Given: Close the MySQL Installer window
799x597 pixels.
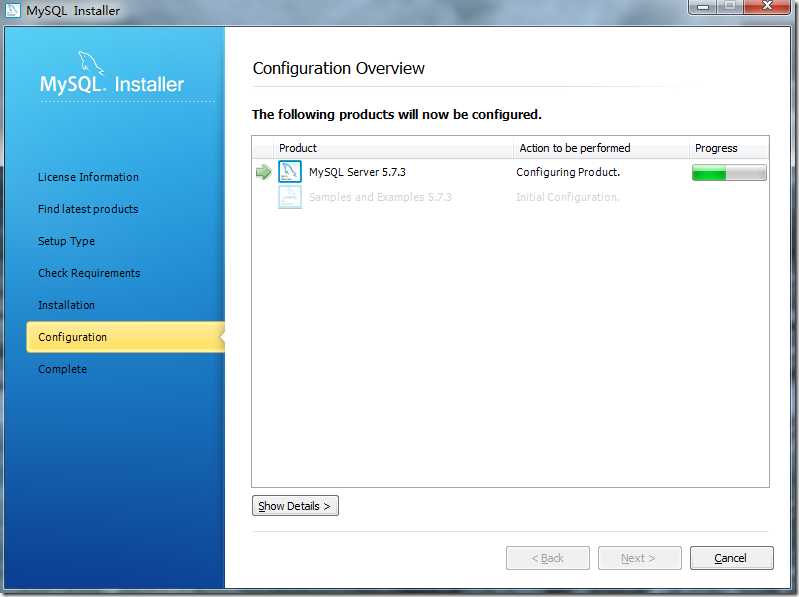Looking at the screenshot, I should pos(767,7).
